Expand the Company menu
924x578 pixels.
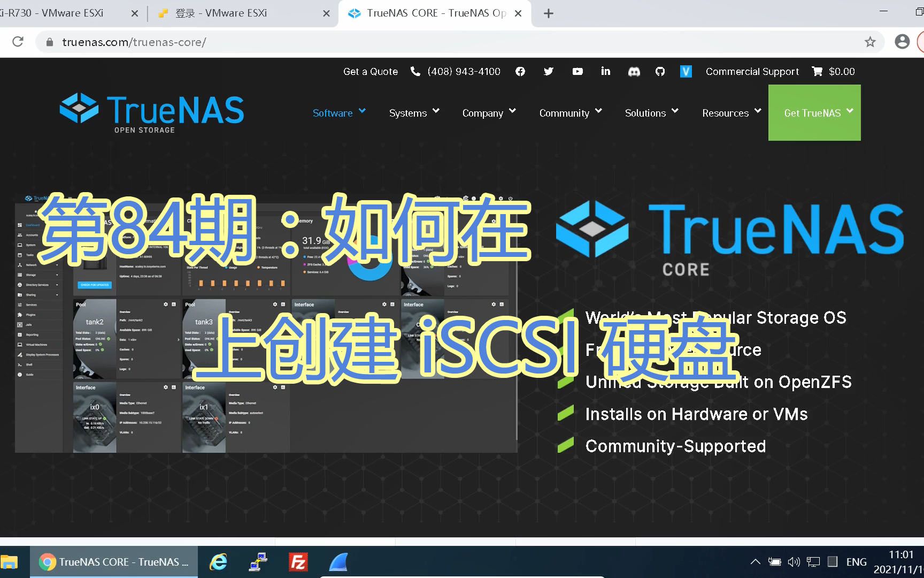pos(489,113)
